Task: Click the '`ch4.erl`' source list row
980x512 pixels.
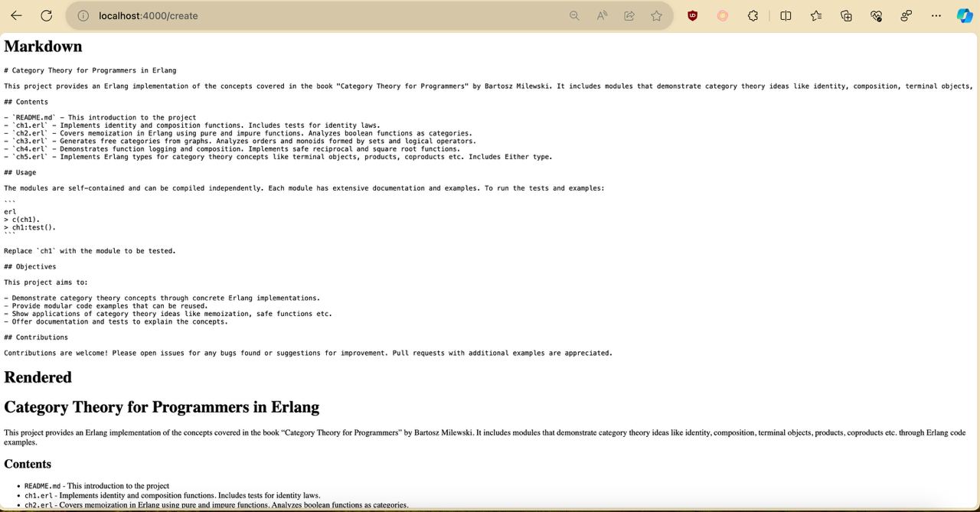Action: [232, 149]
